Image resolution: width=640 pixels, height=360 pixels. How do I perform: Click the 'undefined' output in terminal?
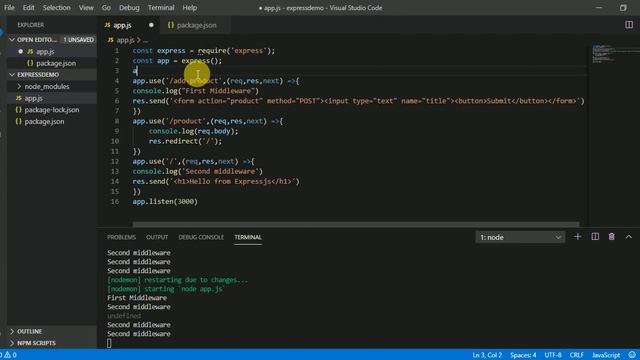pos(124,316)
